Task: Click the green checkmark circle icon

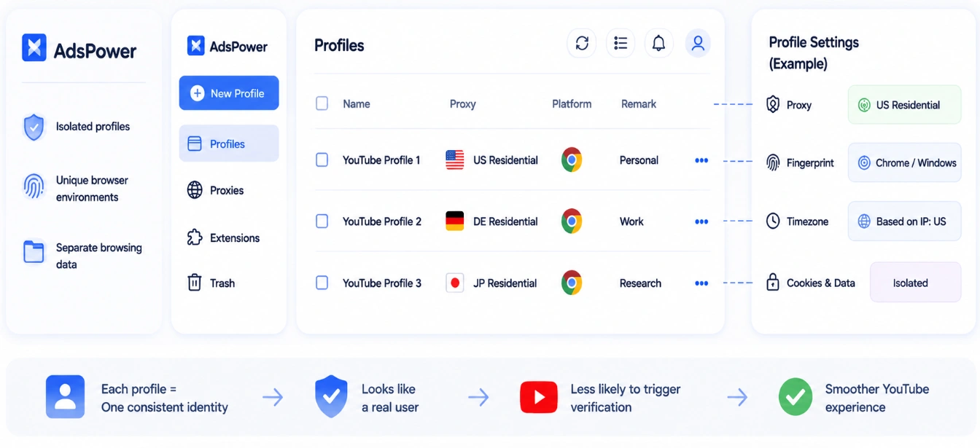Action: click(795, 397)
